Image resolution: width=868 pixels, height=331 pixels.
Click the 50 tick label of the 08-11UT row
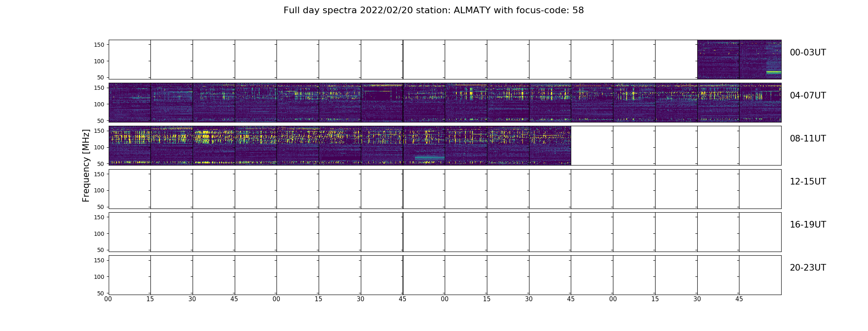pyautogui.click(x=101, y=164)
